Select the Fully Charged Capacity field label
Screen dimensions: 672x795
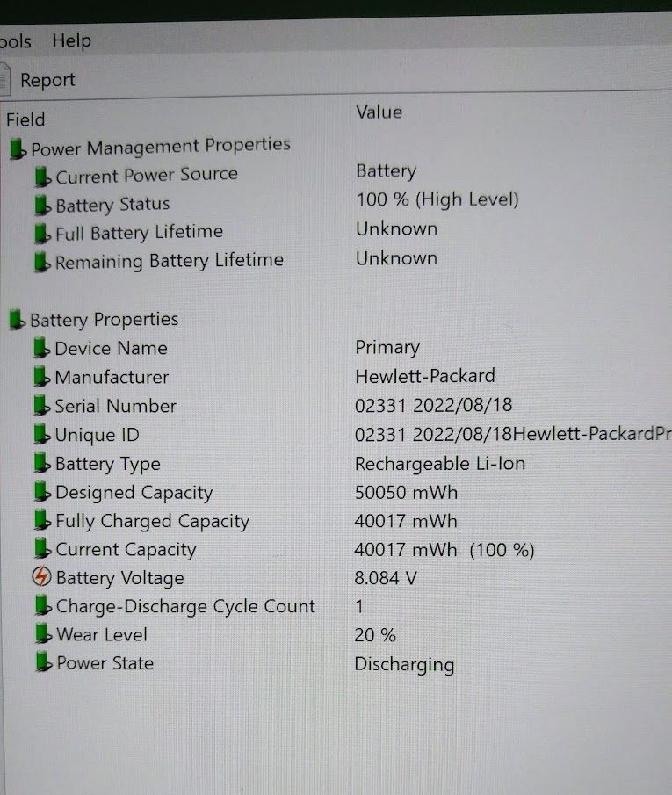(x=152, y=522)
